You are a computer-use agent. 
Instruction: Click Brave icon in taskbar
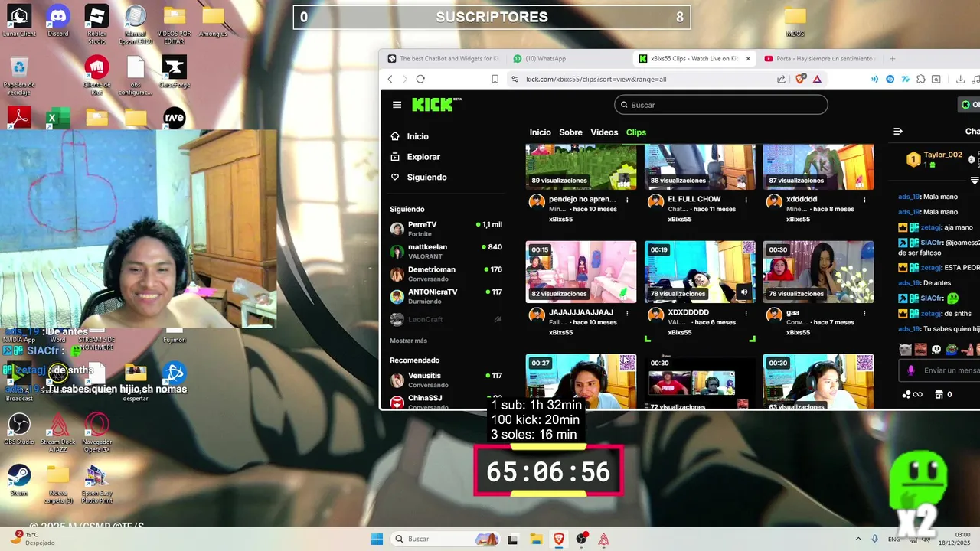click(x=559, y=539)
